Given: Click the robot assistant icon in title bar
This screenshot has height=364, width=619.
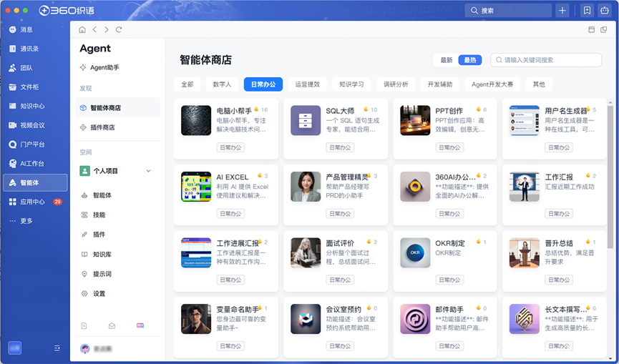Looking at the screenshot, I should (x=605, y=11).
